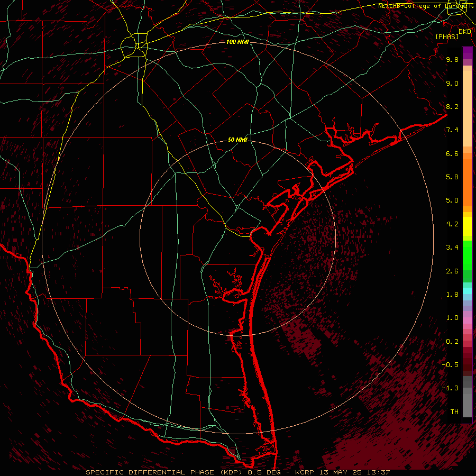Image resolution: width=476 pixels, height=476 pixels.
Task: Click the "100 NMI" range ring label
Action: click(x=237, y=42)
